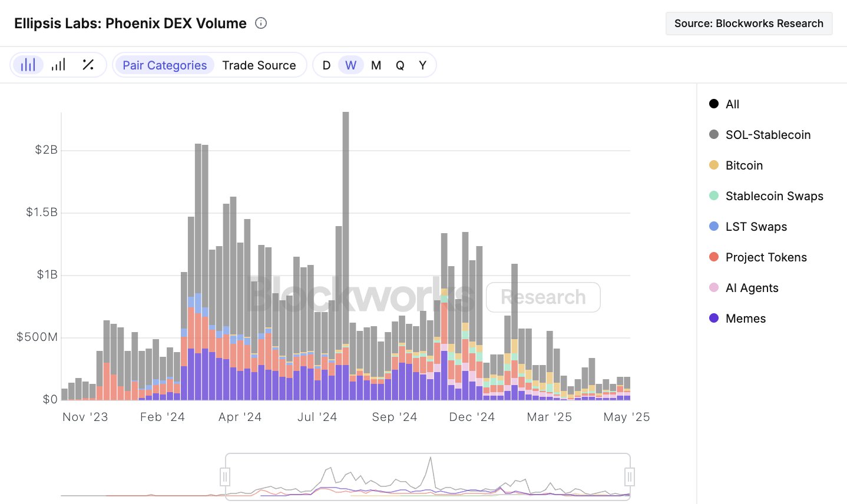Viewport: 847px width, 504px height.
Task: Click the right range slider handle
Action: 629,476
